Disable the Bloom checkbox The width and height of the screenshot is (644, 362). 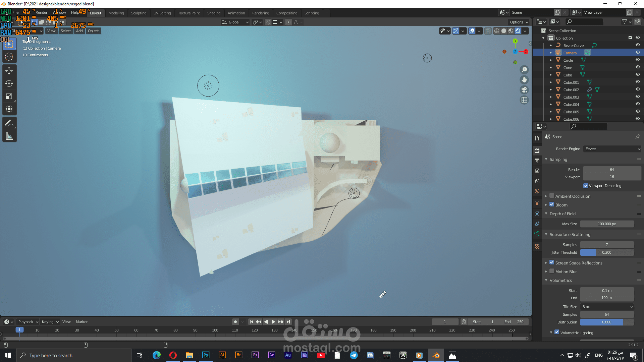tap(552, 205)
